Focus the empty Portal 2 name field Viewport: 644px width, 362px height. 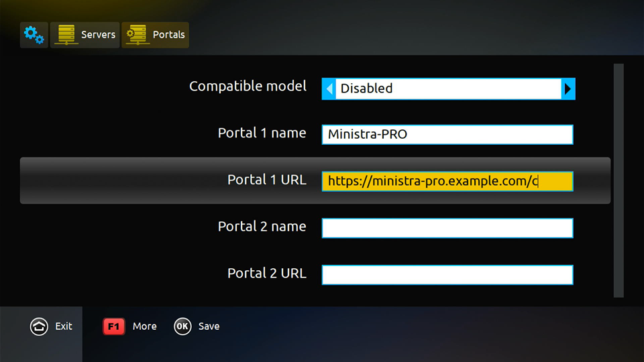click(447, 228)
